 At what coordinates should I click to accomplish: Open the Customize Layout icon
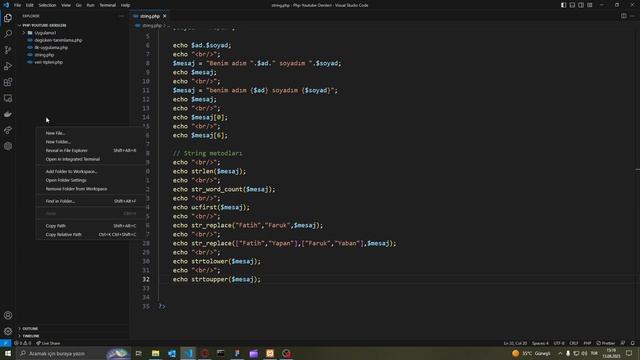click(x=590, y=5)
